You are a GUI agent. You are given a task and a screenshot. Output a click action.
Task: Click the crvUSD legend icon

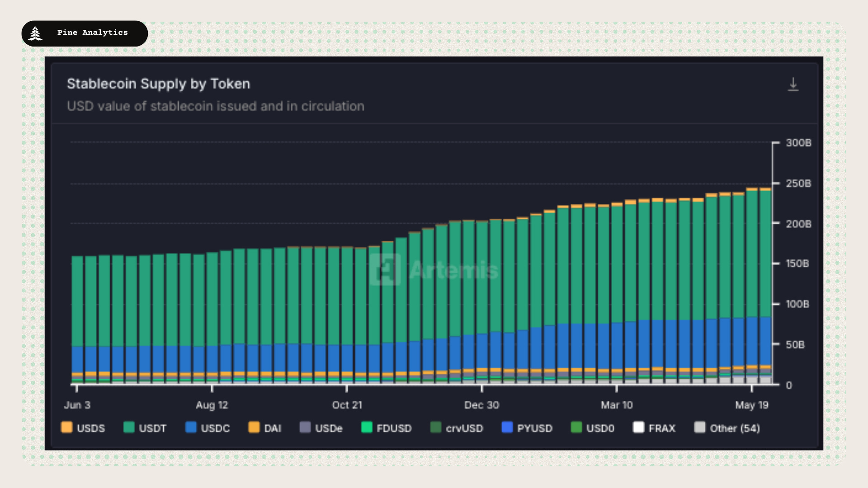coord(436,427)
